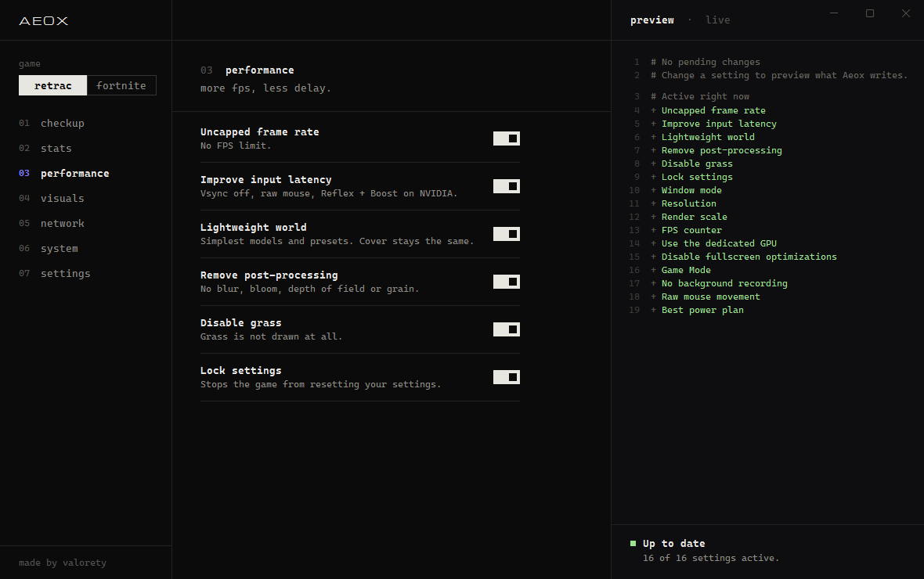
Task: Toggle Disable grass switch
Action: [x=506, y=329]
